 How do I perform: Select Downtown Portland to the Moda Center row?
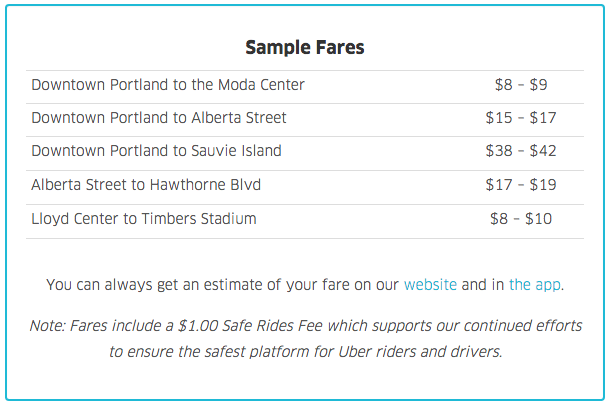click(305, 87)
